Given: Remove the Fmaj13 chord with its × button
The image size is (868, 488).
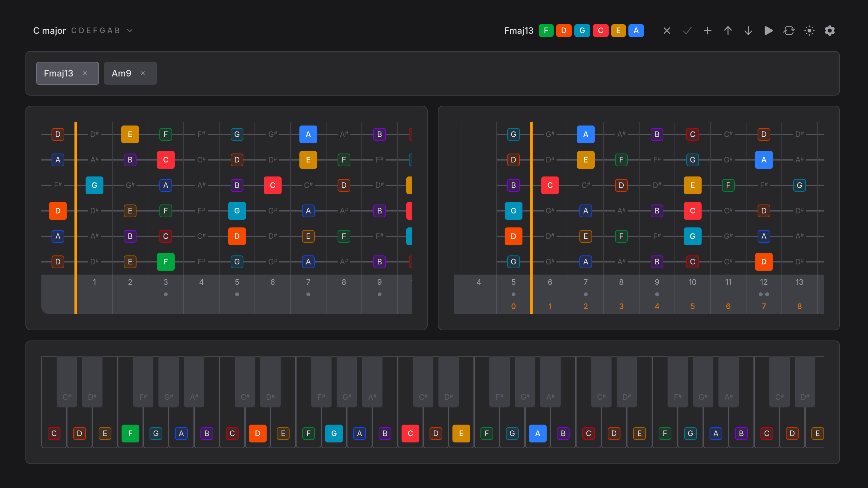Looking at the screenshot, I should point(85,73).
